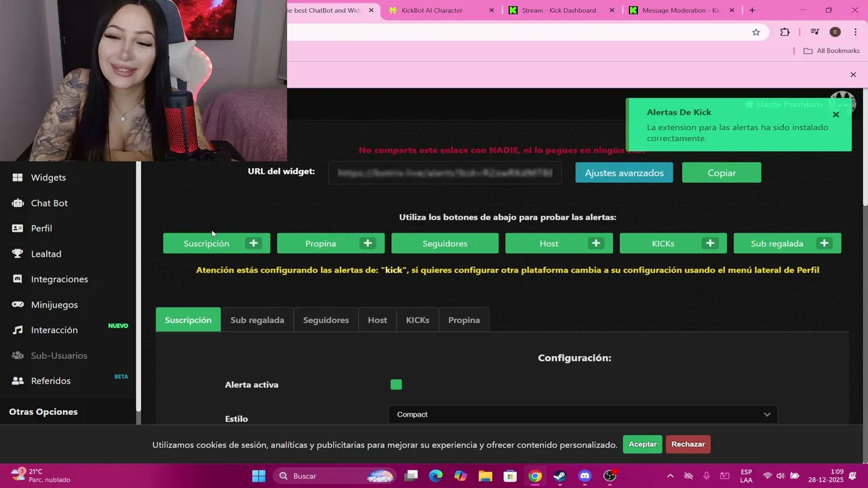
Task: Switch to the Propina settings tab
Action: pos(464,320)
